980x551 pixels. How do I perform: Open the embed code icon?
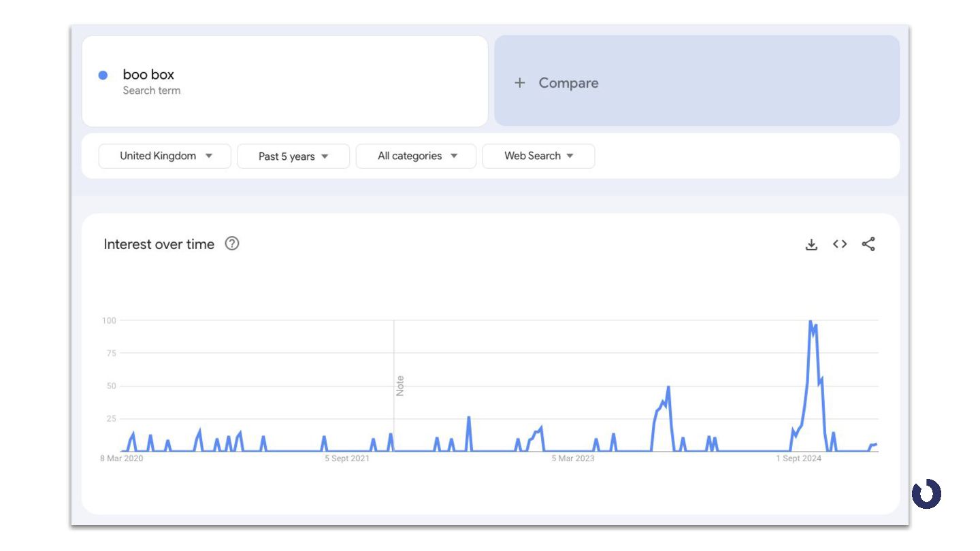[840, 244]
